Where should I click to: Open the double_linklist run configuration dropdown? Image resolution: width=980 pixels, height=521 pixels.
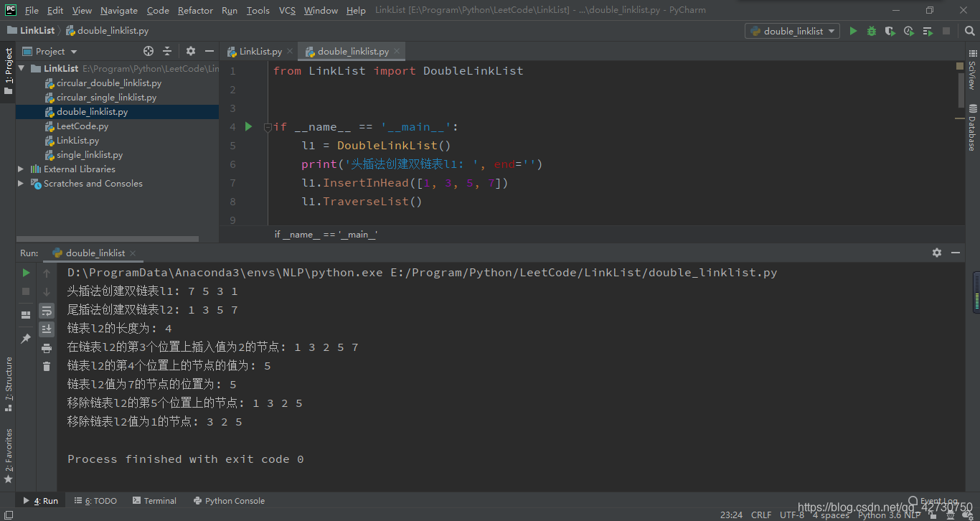(x=793, y=31)
